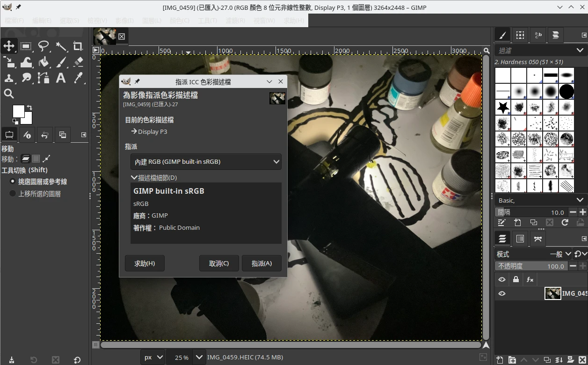Click the Color Picker eyedropper tool
588x365 pixels.
pos(78,78)
